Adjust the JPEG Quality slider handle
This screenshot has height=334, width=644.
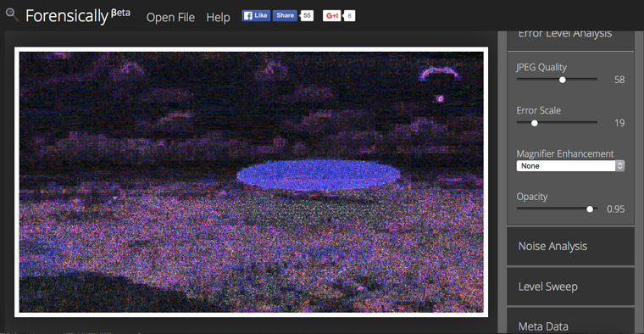pyautogui.click(x=563, y=80)
